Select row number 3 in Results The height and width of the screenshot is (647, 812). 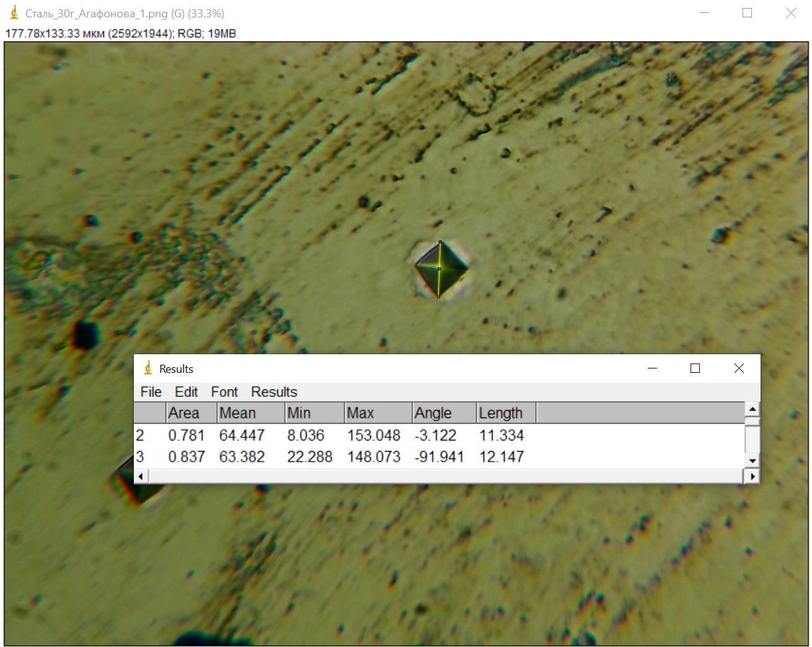pos(140,457)
